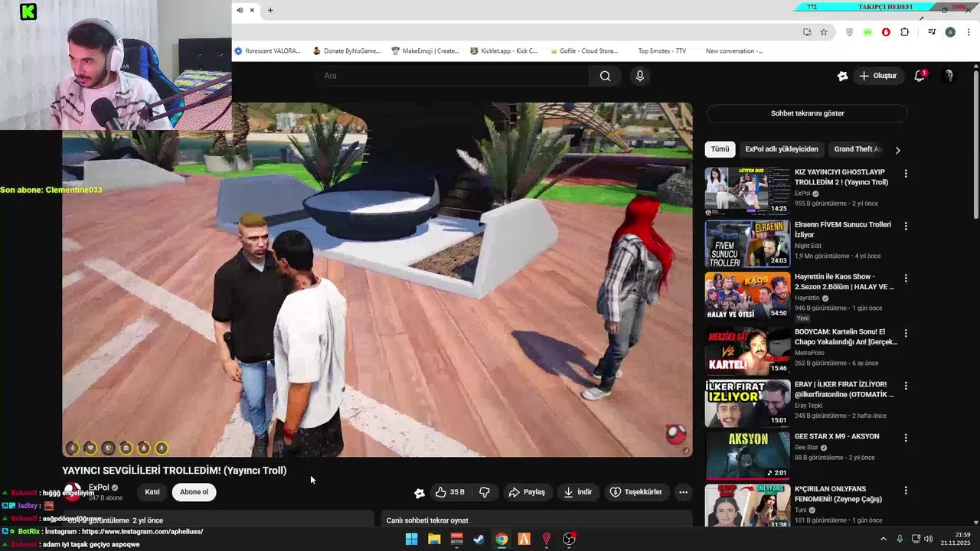Click the volume speaker tray icon
This screenshot has height=551, width=980.
[929, 539]
